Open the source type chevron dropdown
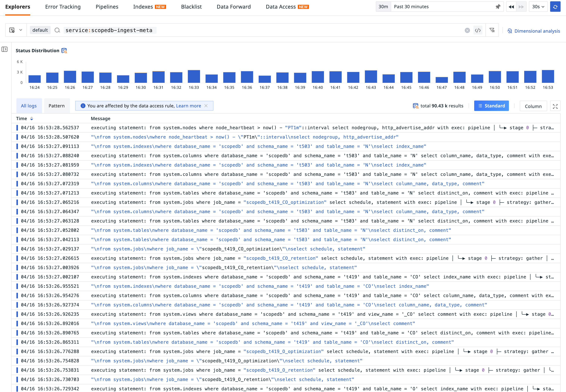Viewport: 566px width, 392px height. point(21,30)
